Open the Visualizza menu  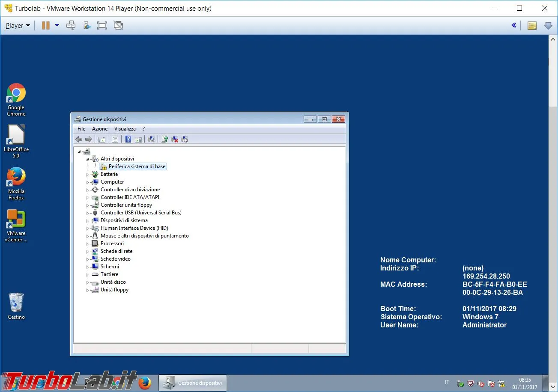(125, 129)
